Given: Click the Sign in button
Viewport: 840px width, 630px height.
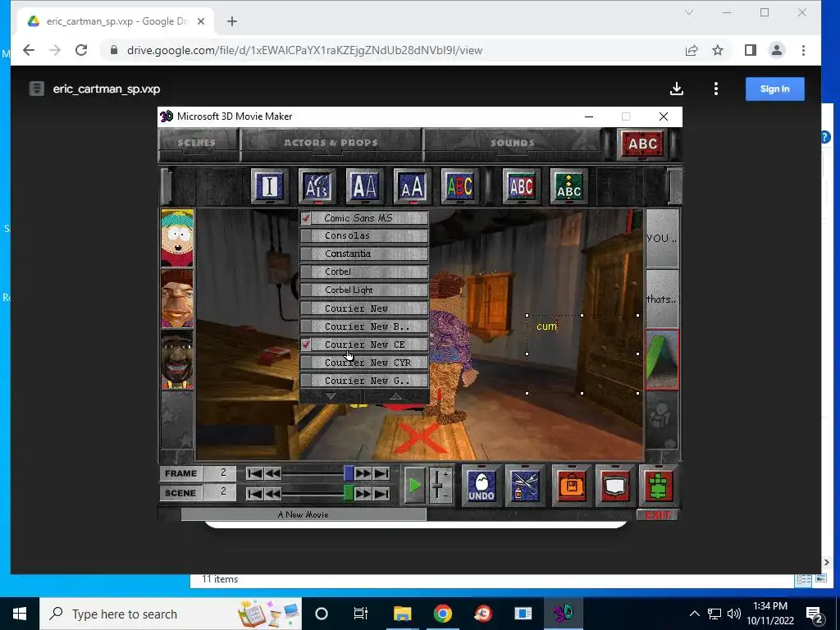Looking at the screenshot, I should 774,89.
